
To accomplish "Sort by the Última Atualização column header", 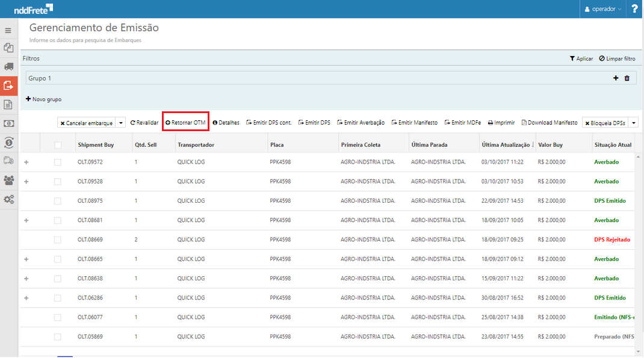I will pyautogui.click(x=506, y=145).
